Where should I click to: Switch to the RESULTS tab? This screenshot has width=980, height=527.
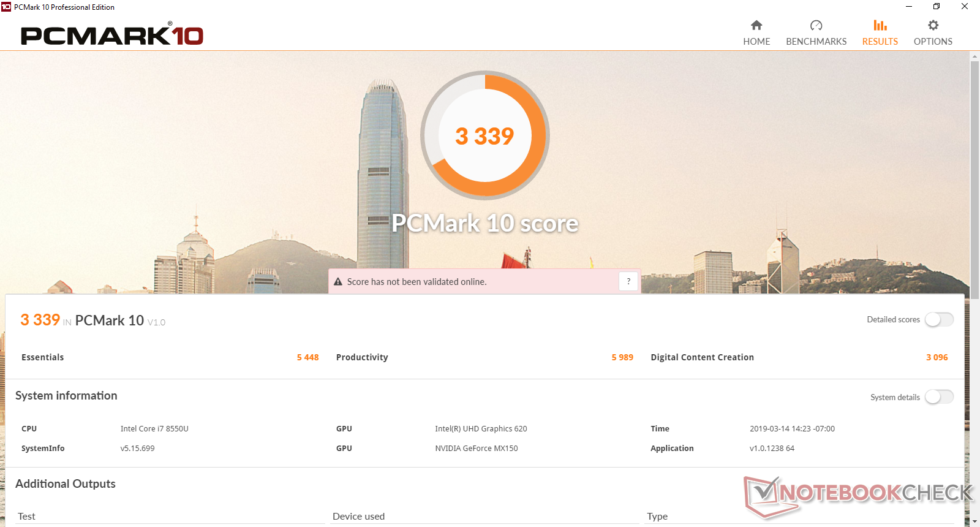pyautogui.click(x=880, y=33)
